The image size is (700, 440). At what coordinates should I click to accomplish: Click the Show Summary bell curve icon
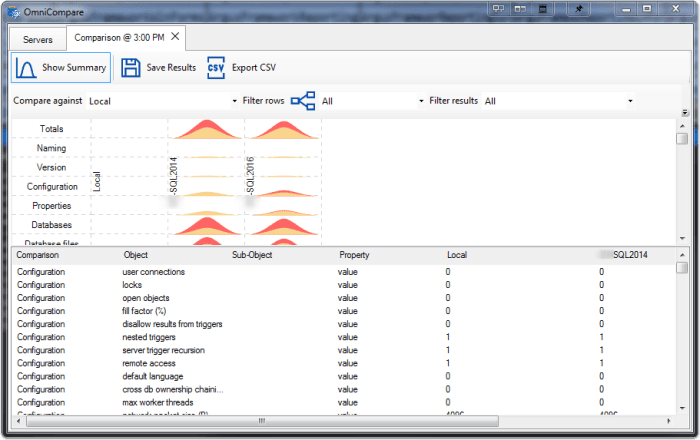pos(25,68)
